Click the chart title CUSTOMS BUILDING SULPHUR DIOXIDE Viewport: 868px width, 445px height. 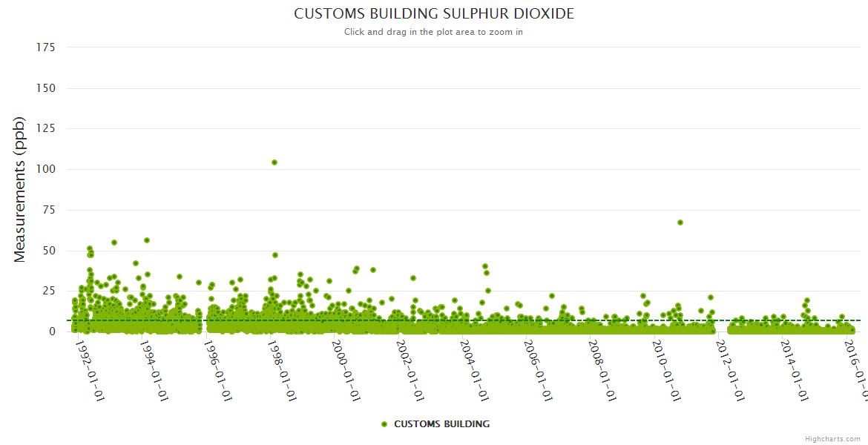[x=433, y=14]
